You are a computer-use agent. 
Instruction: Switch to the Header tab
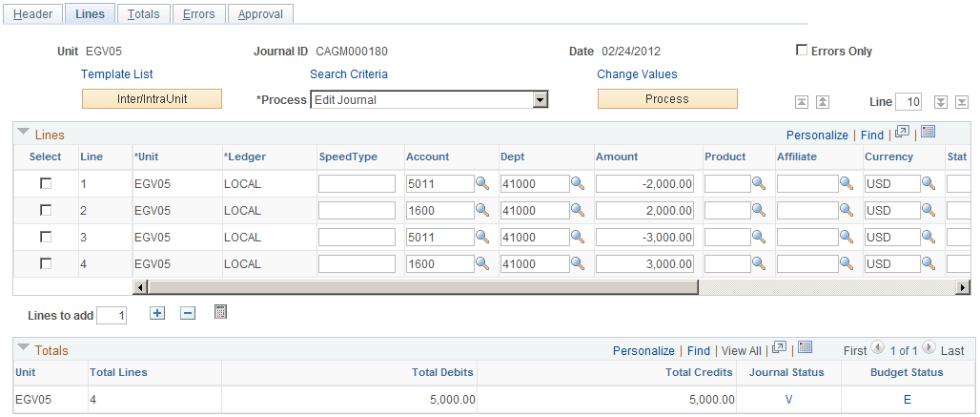(x=33, y=13)
